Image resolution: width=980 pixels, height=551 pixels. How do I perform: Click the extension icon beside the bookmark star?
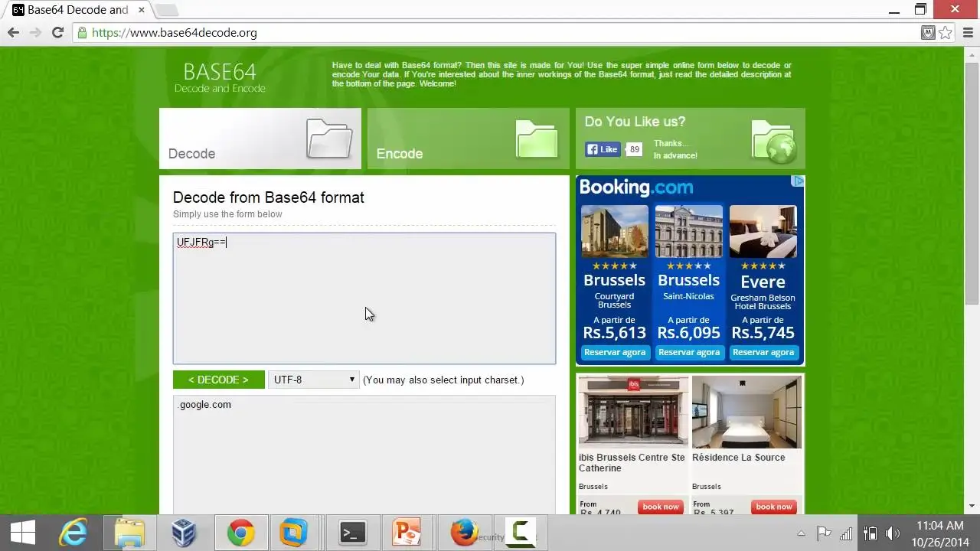[x=928, y=33]
